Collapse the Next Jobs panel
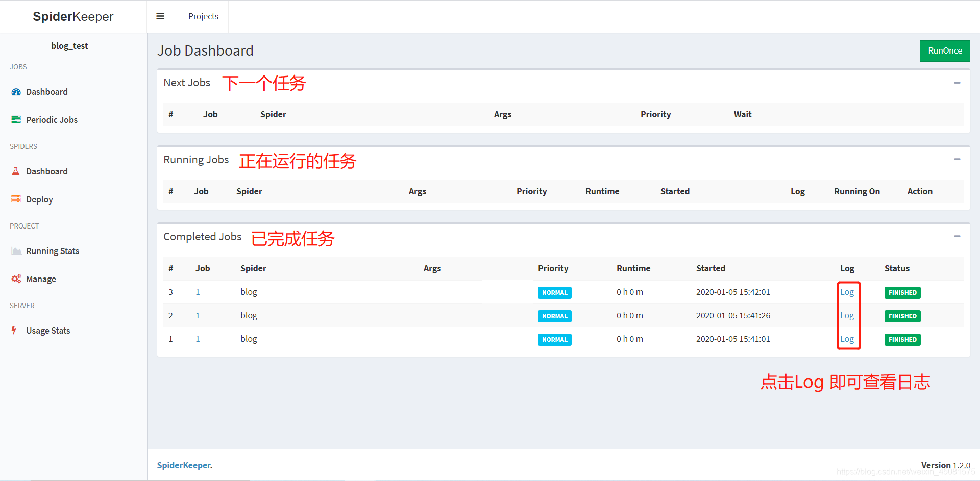This screenshot has height=481, width=980. tap(957, 83)
